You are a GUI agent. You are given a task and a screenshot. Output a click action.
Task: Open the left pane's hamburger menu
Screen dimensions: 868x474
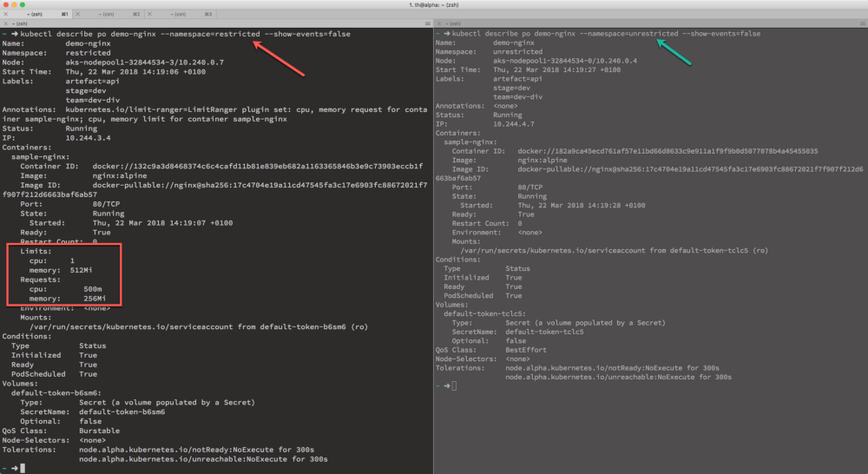(x=427, y=24)
